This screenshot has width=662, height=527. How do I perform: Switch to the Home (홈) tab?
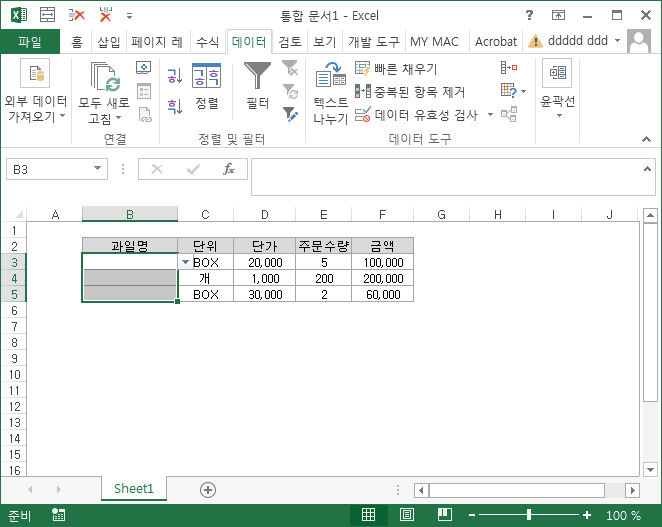coord(76,42)
